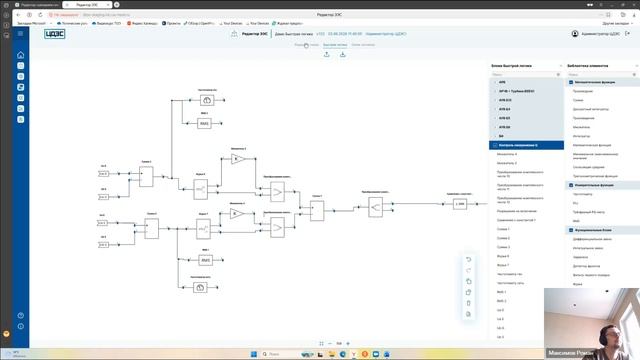Screen dimensions: 640x360
Task: Select Разрешение на включение in the blocks list
Action: pyautogui.click(x=516, y=211)
